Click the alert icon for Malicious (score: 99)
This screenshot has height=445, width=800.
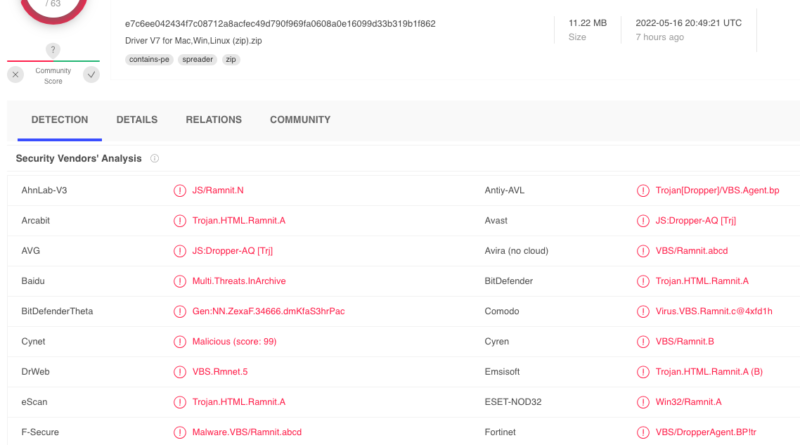point(180,342)
